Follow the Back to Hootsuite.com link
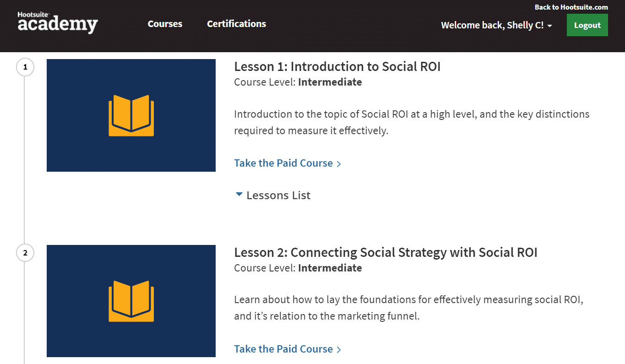Screen dimensions: 625x364 571,7
